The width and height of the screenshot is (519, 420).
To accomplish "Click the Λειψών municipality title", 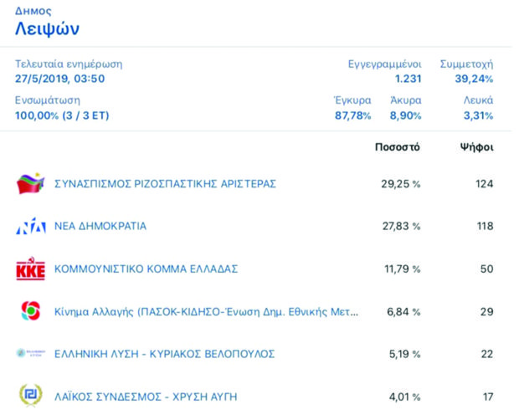I will point(48,29).
